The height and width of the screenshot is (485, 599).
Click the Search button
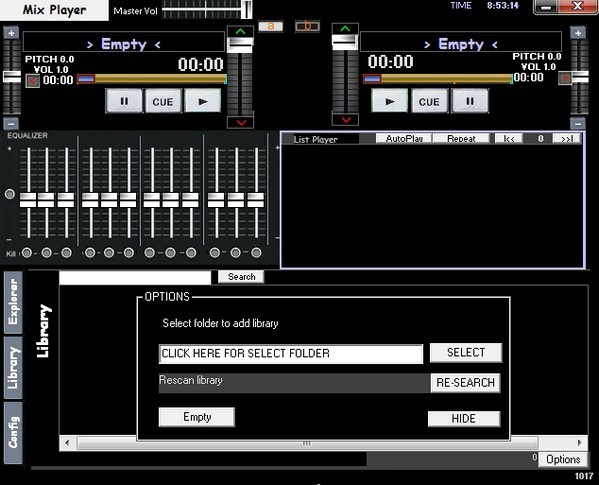point(241,276)
